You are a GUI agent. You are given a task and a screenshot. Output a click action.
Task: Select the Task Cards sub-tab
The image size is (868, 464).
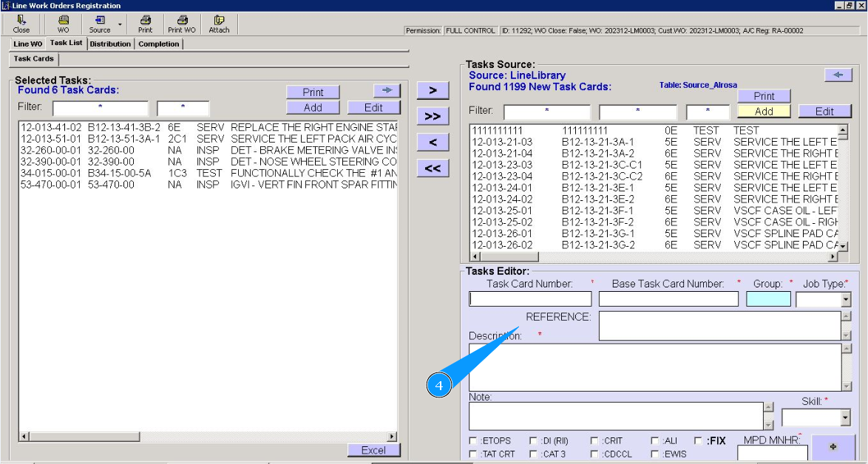click(34, 58)
